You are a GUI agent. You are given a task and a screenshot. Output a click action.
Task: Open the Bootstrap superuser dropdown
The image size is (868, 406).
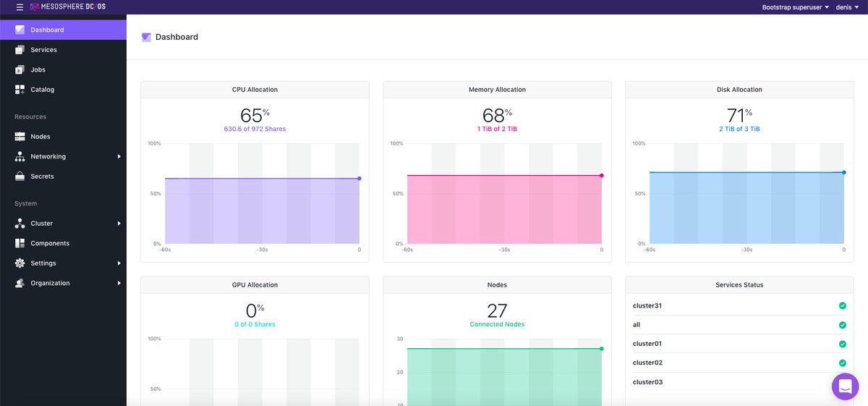click(x=796, y=7)
